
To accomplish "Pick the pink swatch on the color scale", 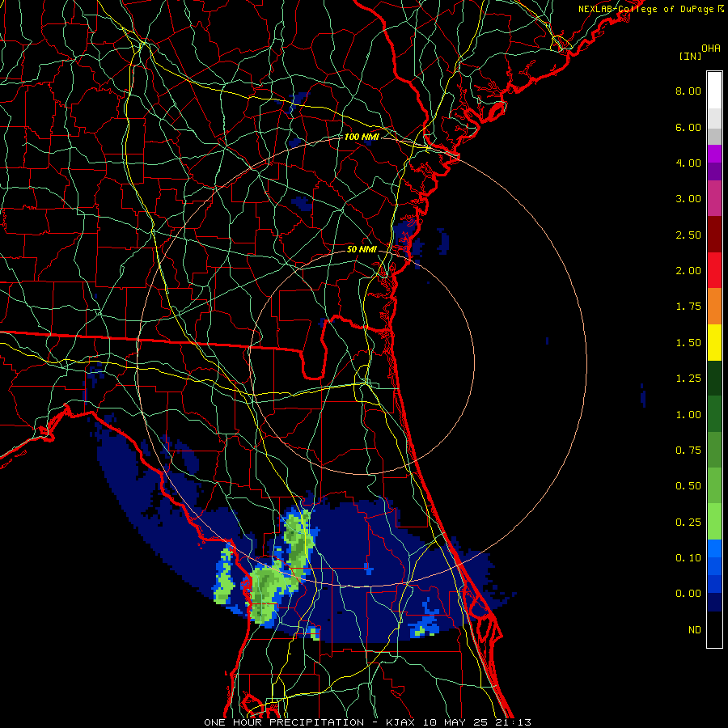I will point(714,199).
